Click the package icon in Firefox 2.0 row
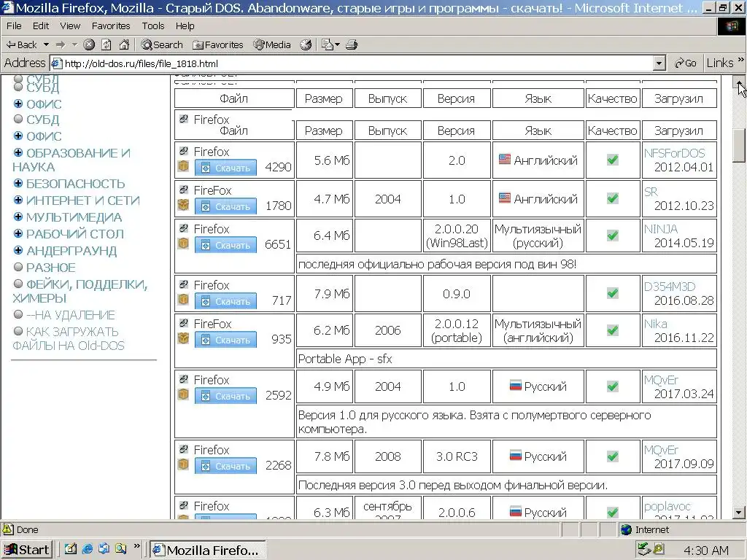 [x=183, y=166]
